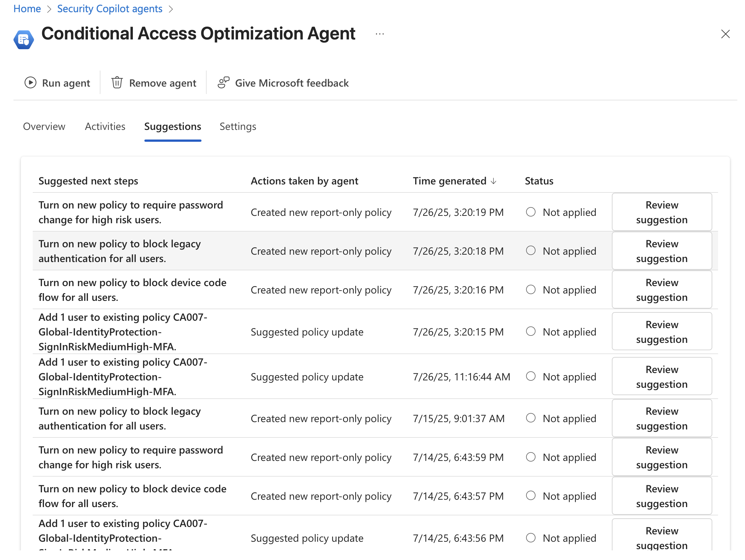This screenshot has width=745, height=560.
Task: Click status circle for 3:20:16 PM row
Action: point(531,290)
